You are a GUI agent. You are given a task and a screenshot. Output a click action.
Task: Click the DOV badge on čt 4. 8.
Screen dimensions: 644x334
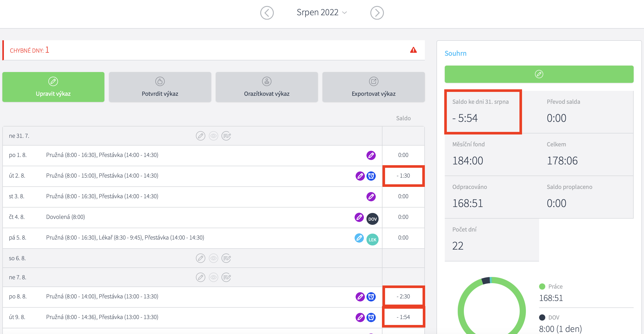coord(372,219)
